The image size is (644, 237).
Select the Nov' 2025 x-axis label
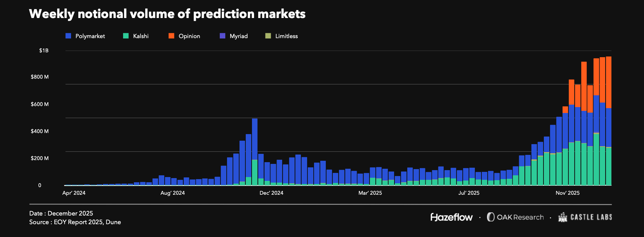coord(567,193)
